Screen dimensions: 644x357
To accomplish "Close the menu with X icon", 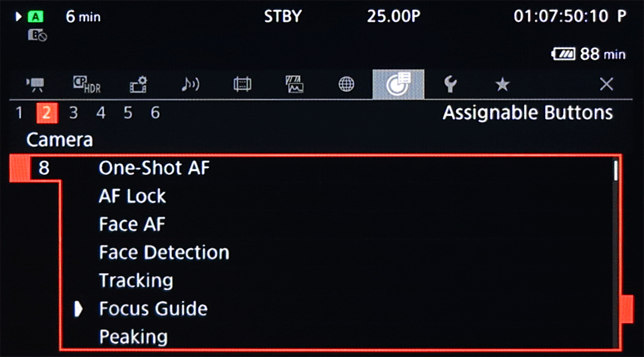I will pyautogui.click(x=606, y=84).
